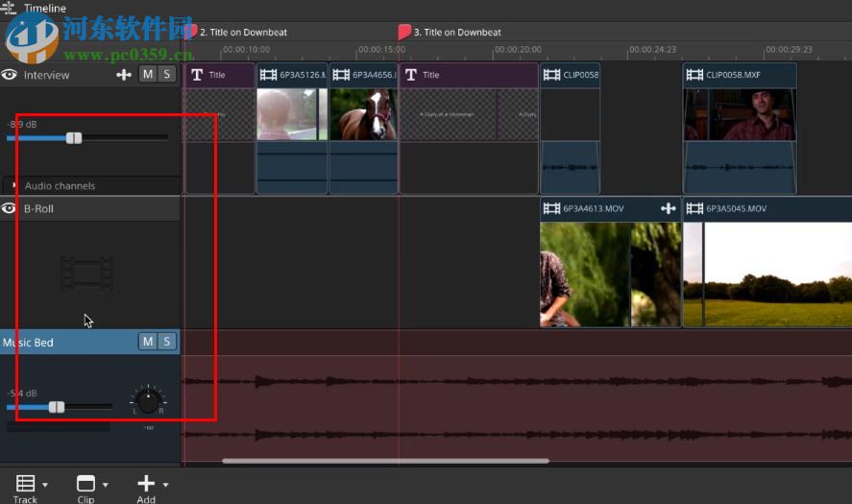
Task: Open the Add menu dropdown arrow
Action: coord(166,485)
